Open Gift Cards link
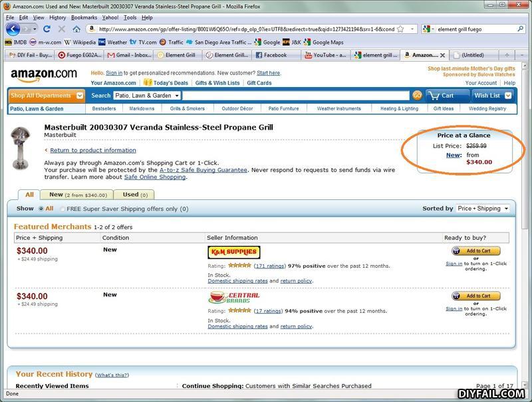 (x=259, y=82)
